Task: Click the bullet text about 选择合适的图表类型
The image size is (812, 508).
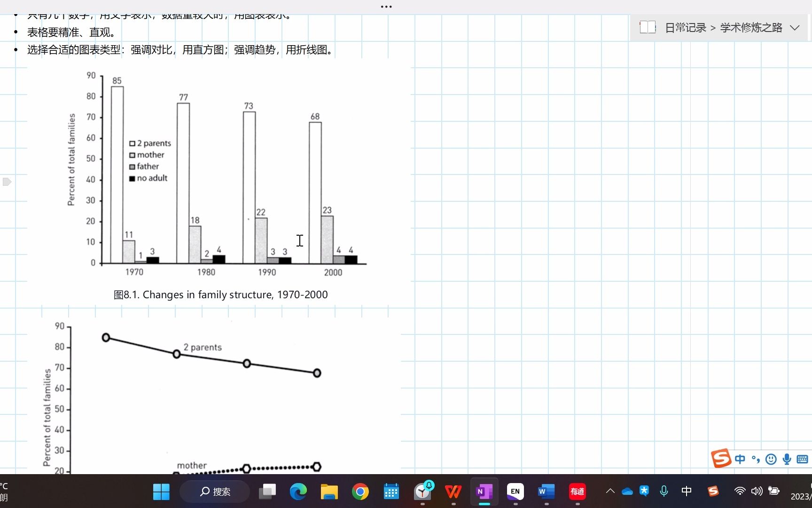Action: pyautogui.click(x=181, y=50)
